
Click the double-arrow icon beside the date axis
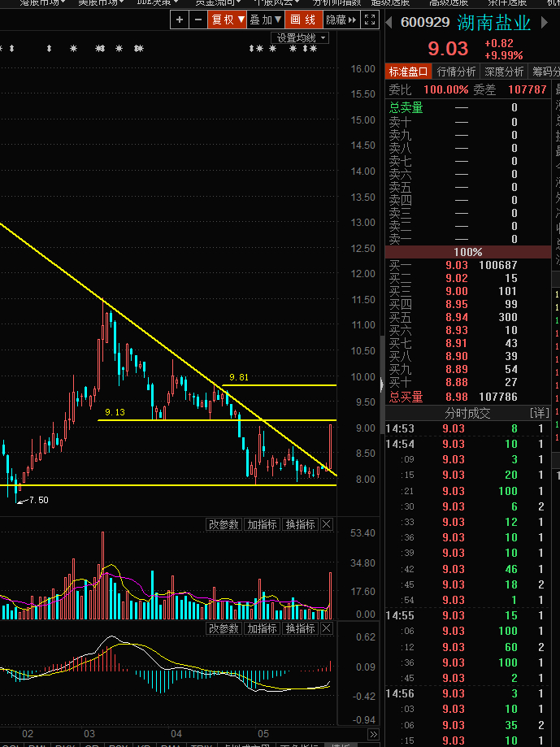point(373,734)
